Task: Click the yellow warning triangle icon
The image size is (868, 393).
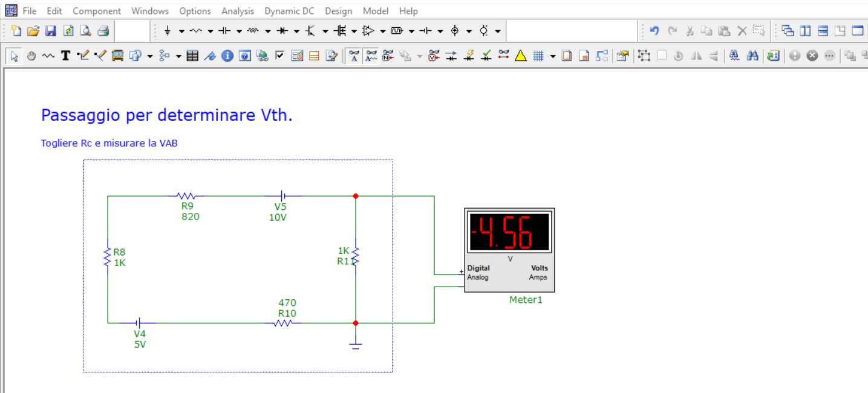Action: 521,56
